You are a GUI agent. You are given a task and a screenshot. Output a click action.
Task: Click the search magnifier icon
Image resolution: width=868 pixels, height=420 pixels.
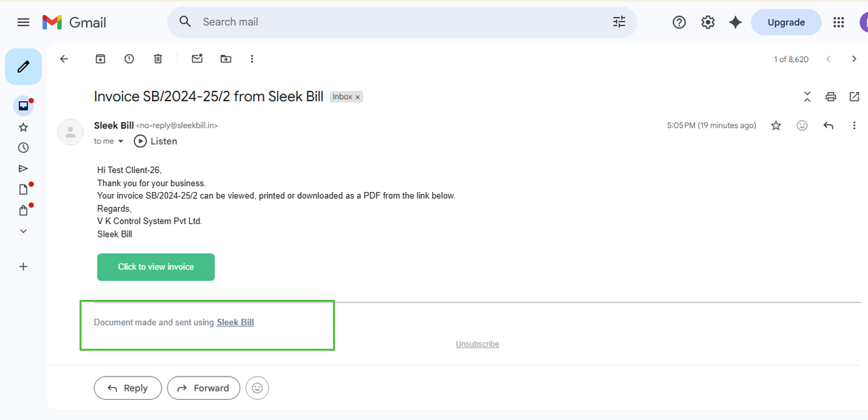[x=185, y=22]
